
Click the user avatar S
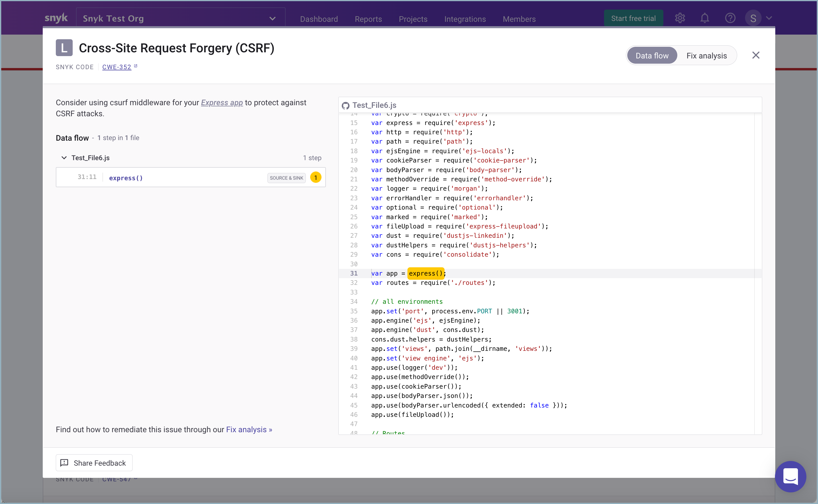point(753,18)
